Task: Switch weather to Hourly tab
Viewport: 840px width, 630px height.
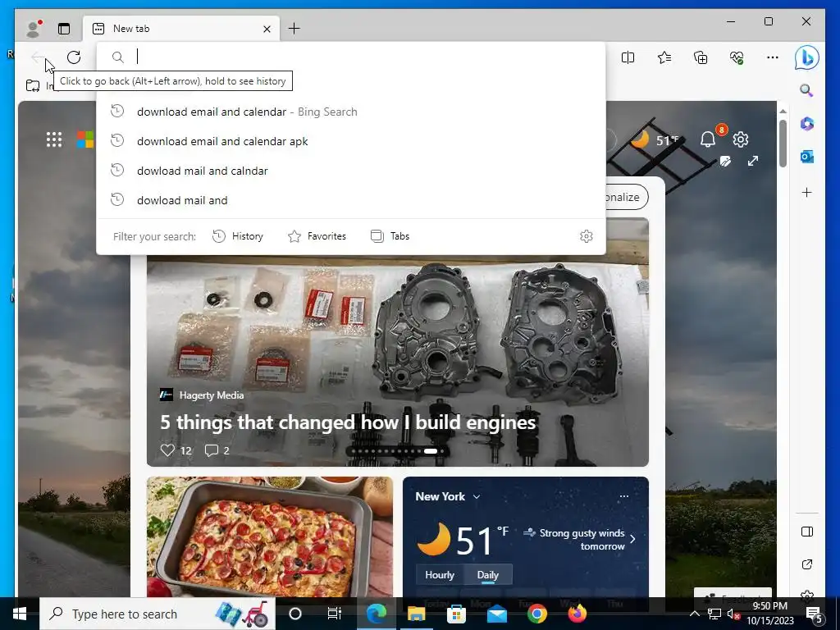Action: (x=440, y=575)
